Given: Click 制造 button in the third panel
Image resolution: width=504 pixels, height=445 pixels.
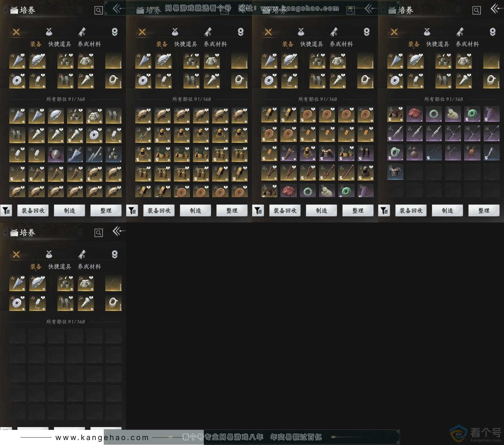Looking at the screenshot, I should [x=321, y=210].
